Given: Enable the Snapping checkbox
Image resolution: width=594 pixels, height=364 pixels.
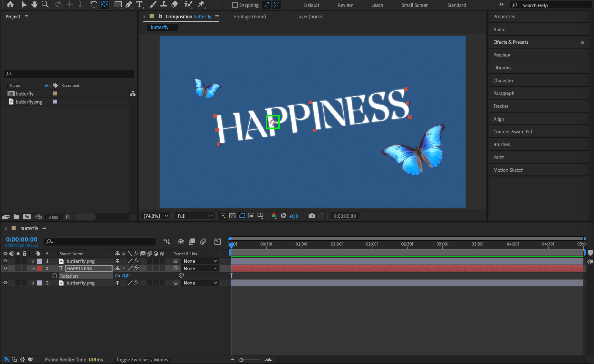Looking at the screenshot, I should (235, 5).
